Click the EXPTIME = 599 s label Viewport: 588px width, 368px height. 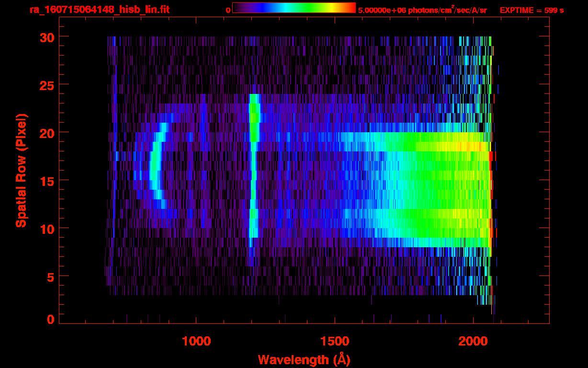(x=531, y=10)
